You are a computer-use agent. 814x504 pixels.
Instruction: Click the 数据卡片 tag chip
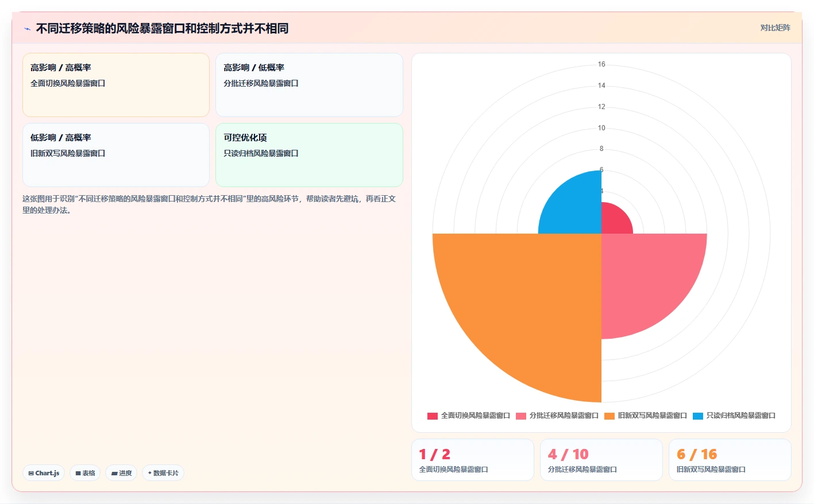pyautogui.click(x=163, y=473)
